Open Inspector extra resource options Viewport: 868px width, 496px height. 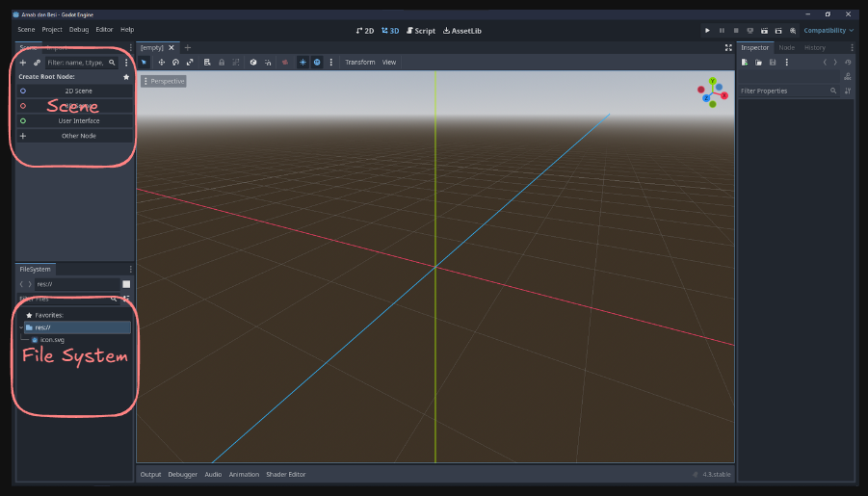tap(787, 63)
